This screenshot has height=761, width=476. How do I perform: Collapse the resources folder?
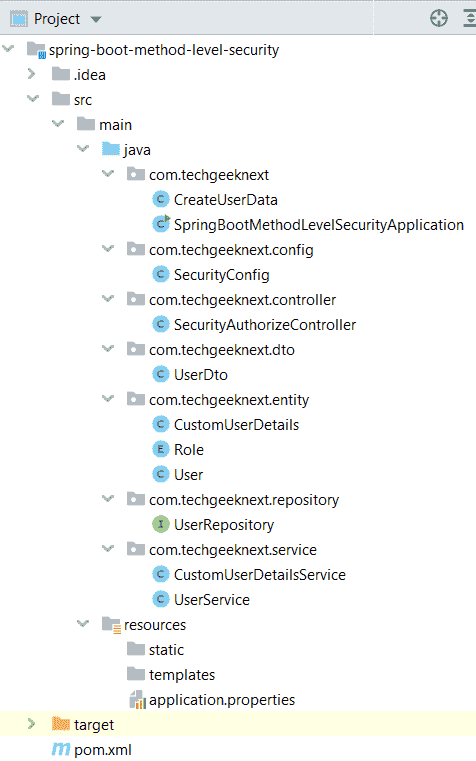[83, 624]
